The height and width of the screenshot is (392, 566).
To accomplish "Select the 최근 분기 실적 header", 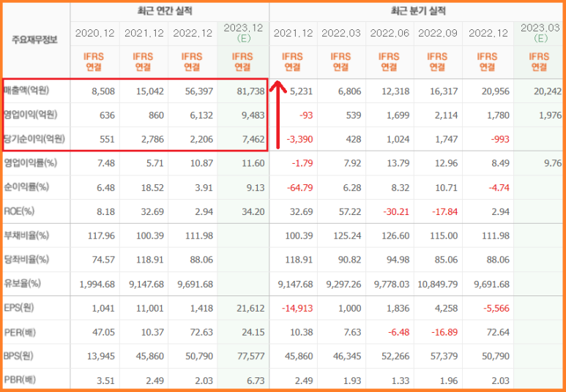I will click(x=418, y=12).
